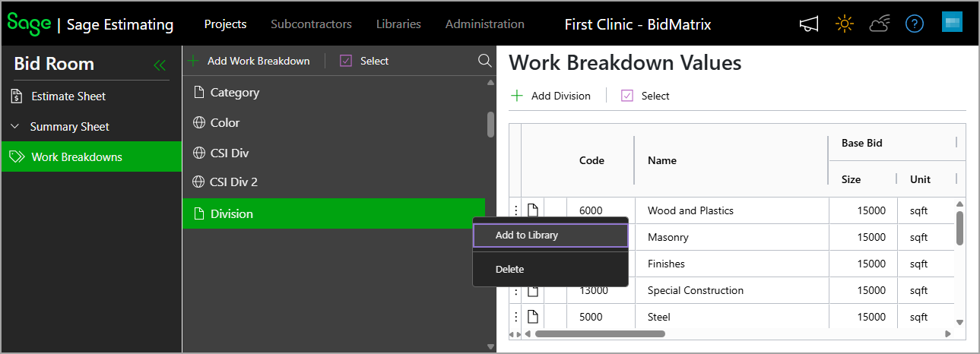Image resolution: width=980 pixels, height=354 pixels.
Task: Open the Administration menu
Action: [x=485, y=24]
